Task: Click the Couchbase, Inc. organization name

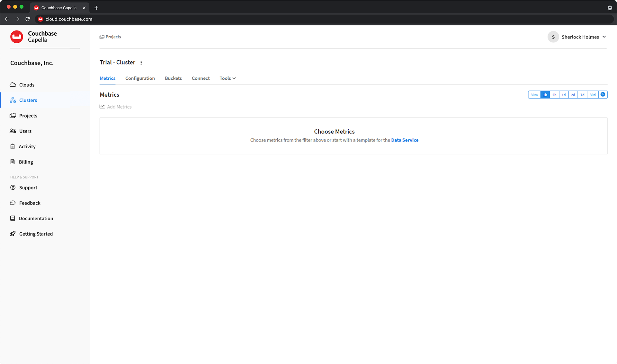Action: coord(32,63)
